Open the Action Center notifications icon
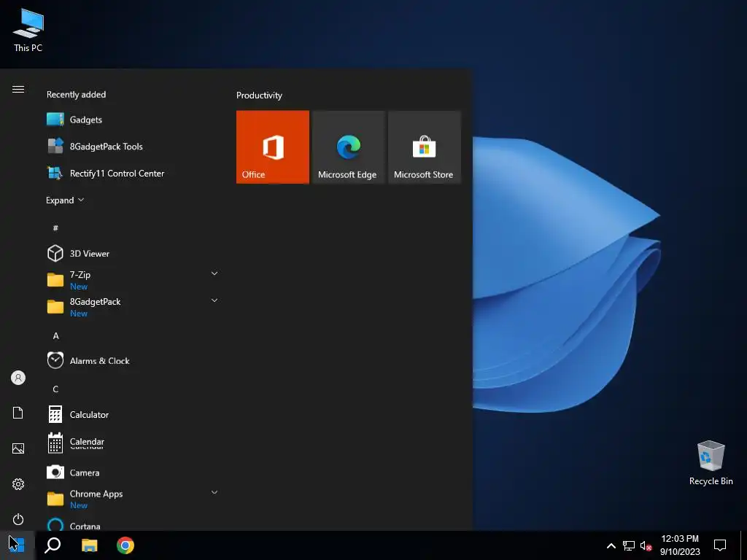Screen dimensions: 747x560 click(x=720, y=545)
